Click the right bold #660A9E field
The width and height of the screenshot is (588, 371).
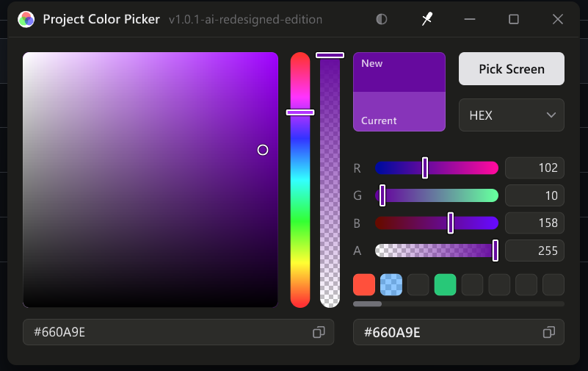coord(459,332)
